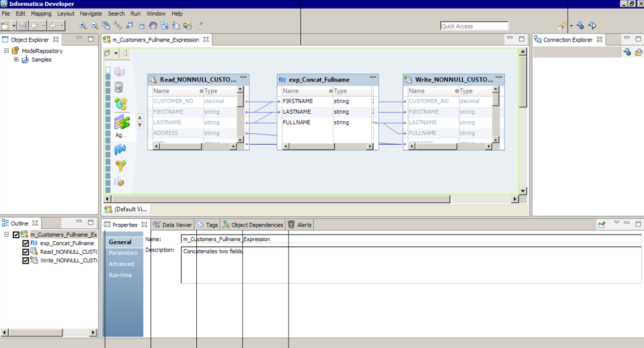This screenshot has height=348, width=644.
Task: Open the Properties view menu triangle
Action: (616, 223)
